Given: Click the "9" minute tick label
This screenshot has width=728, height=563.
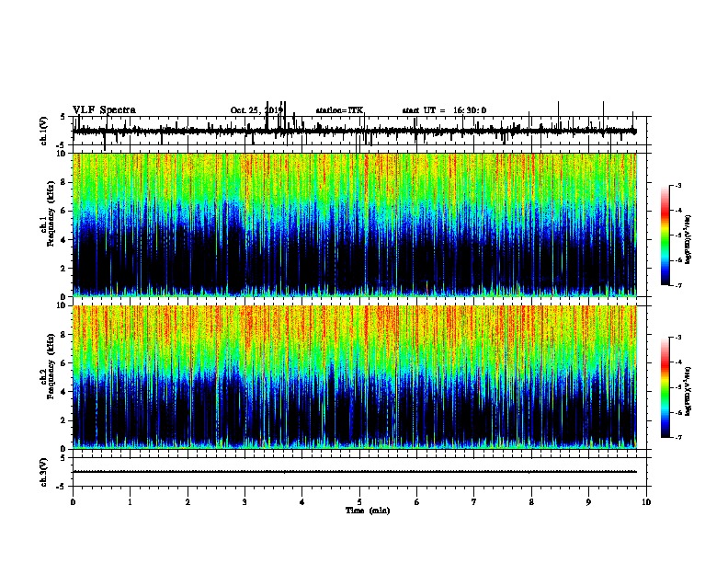Looking at the screenshot, I should click(x=589, y=502).
